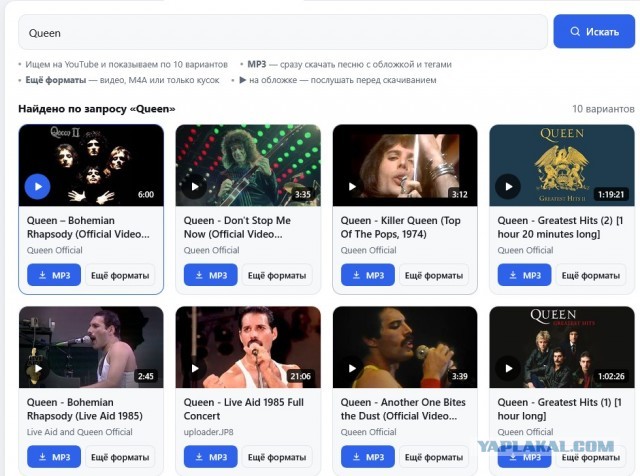Click title Queen - Greatest Hits (1)
Image resolution: width=640 pixels, height=476 pixels.
point(559,409)
